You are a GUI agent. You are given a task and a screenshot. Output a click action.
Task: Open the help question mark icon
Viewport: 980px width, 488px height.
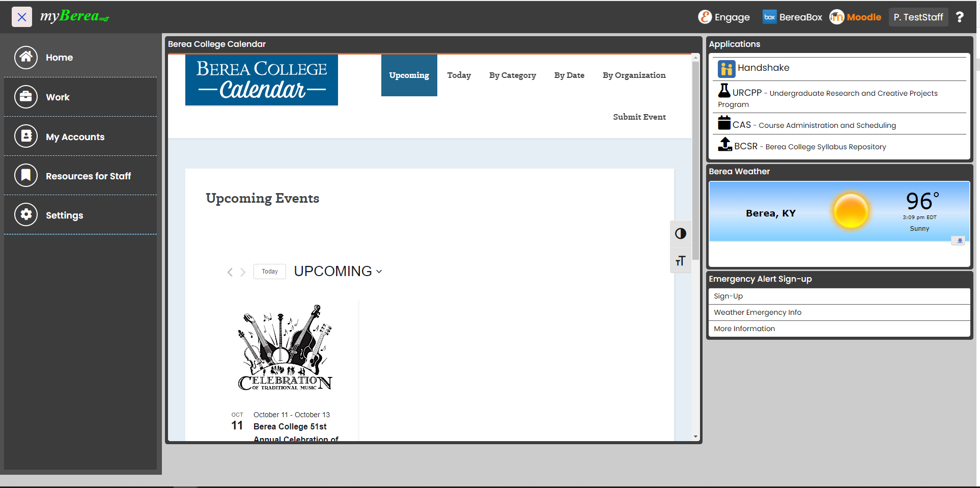[960, 17]
